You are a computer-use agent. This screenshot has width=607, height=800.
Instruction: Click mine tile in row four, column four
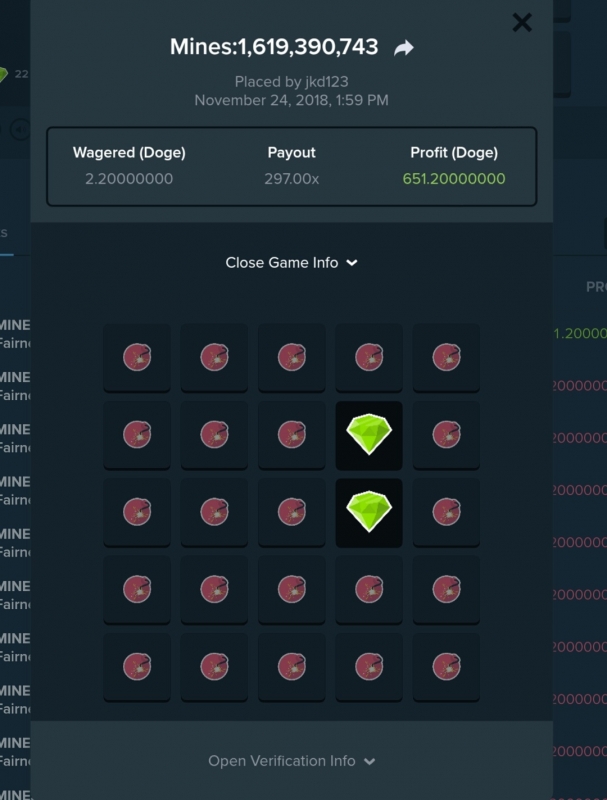[x=369, y=589]
